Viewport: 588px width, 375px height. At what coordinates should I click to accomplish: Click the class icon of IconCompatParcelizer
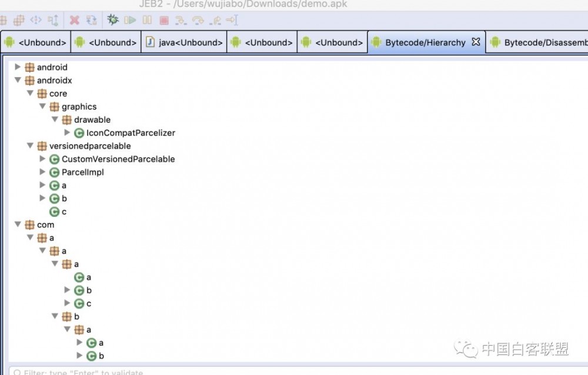point(79,133)
